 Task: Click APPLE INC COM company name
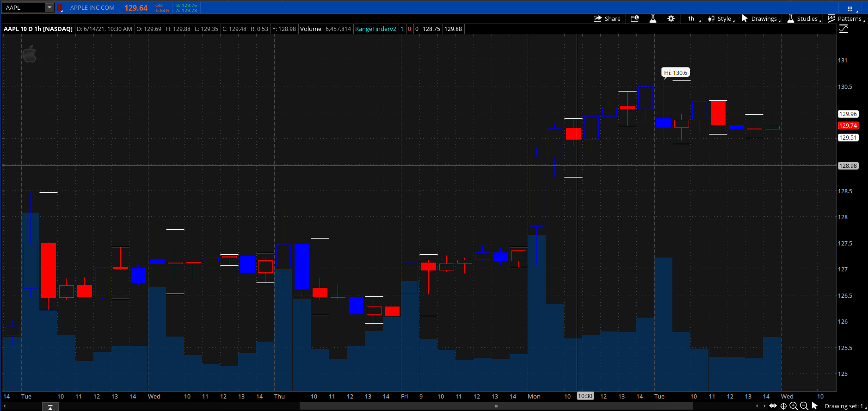[x=92, y=7]
